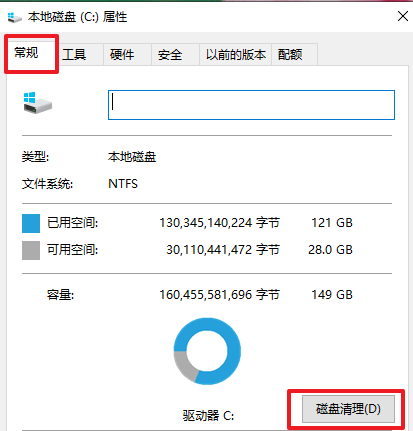413x431 pixels.
Task: Click the large Windows drive icon
Action: point(38,103)
